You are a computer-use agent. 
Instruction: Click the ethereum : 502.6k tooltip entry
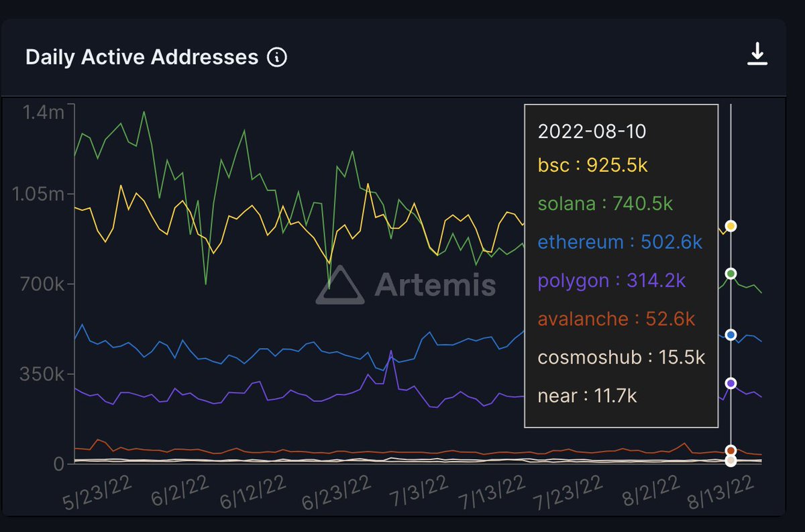coord(620,242)
